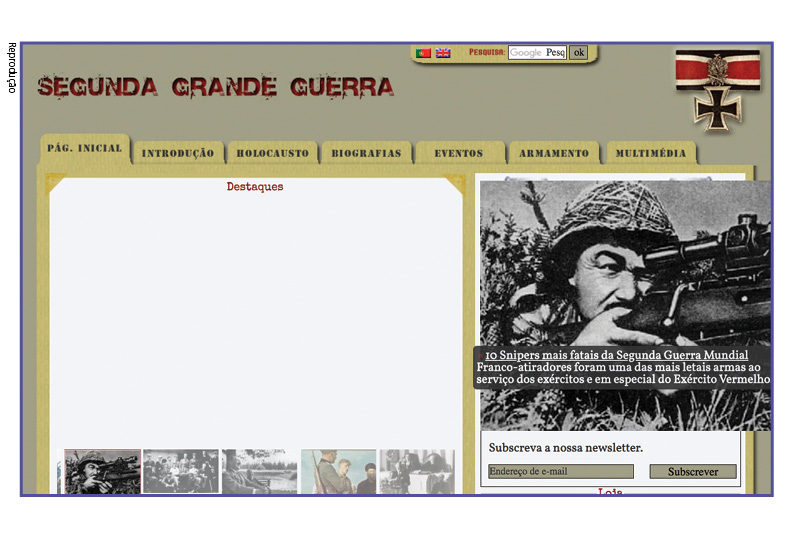
Task: Go to the Introdução tab
Action: pos(178,154)
